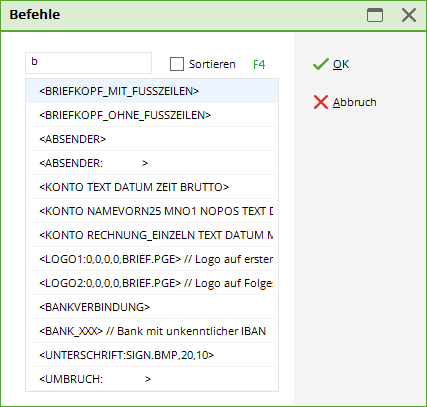
Task: Click the green F4 shortcut label
Action: [x=259, y=64]
